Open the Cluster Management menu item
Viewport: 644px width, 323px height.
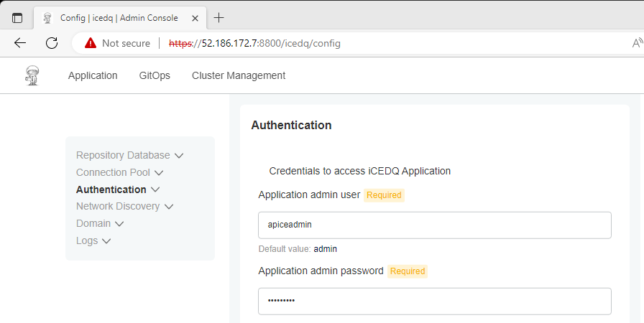239,75
